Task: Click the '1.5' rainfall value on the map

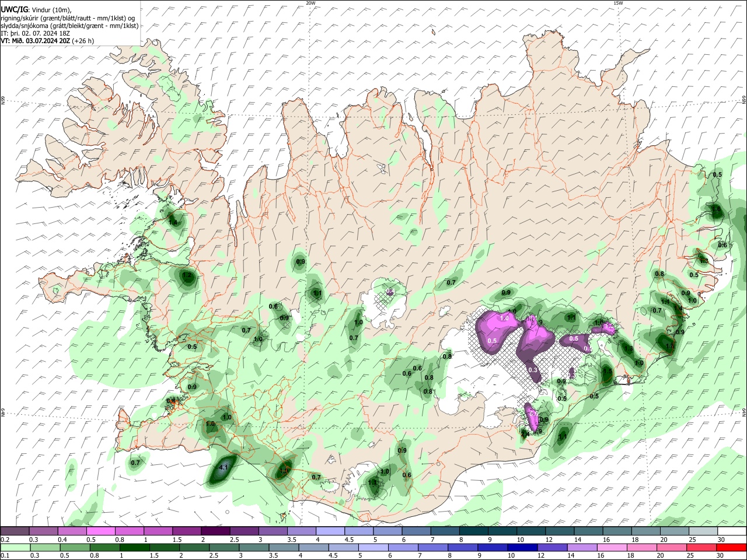Action: click(x=608, y=372)
